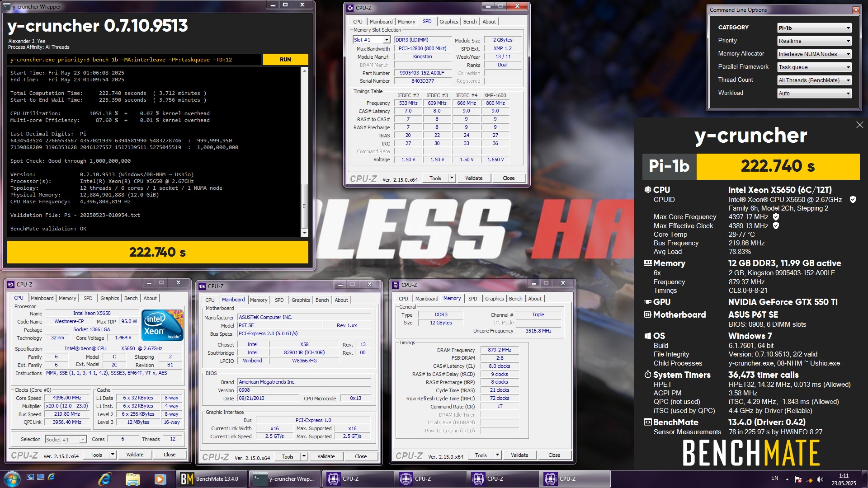This screenshot has height=488, width=868.
Task: Open the Workload dropdown showing Auto
Action: 814,93
